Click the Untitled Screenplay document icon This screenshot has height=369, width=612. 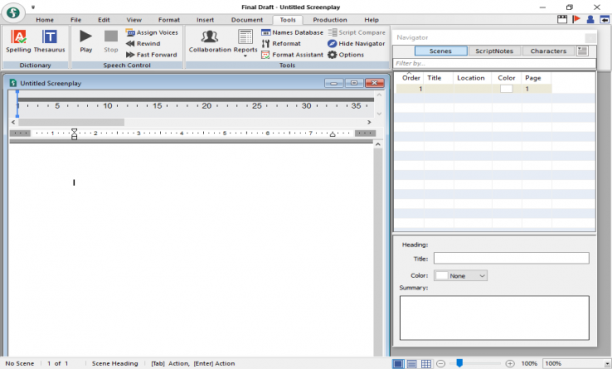click(x=13, y=83)
